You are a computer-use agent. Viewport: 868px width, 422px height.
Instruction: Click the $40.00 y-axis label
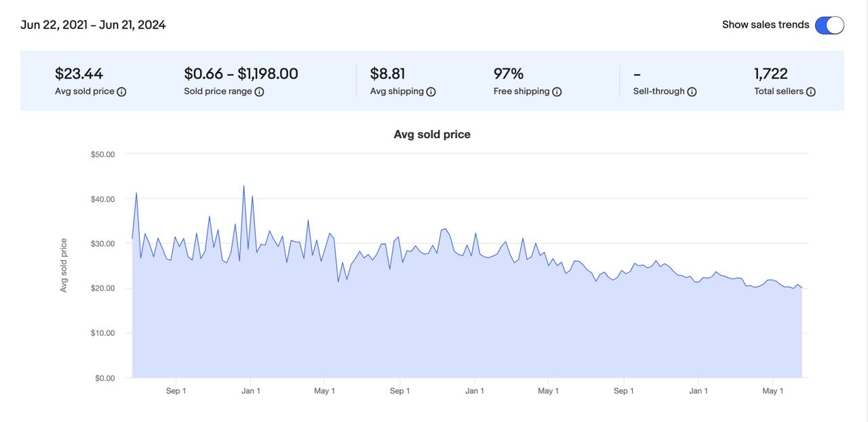tap(102, 199)
